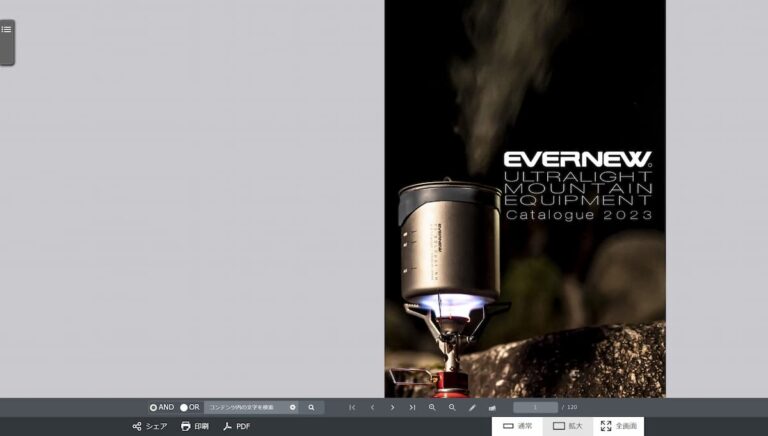Open the シェア share option
Viewport: 768px width, 436px height.
150,426
